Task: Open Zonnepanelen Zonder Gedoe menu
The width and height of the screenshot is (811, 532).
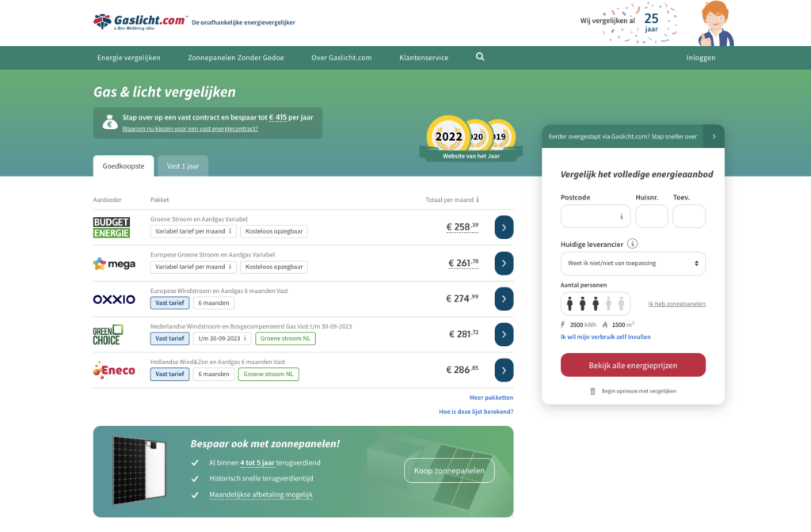Action: pos(236,57)
